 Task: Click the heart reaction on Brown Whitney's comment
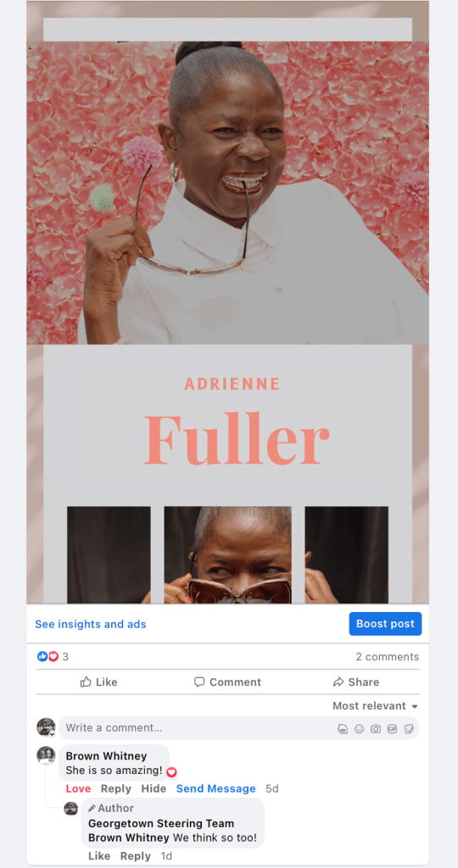pos(171,771)
